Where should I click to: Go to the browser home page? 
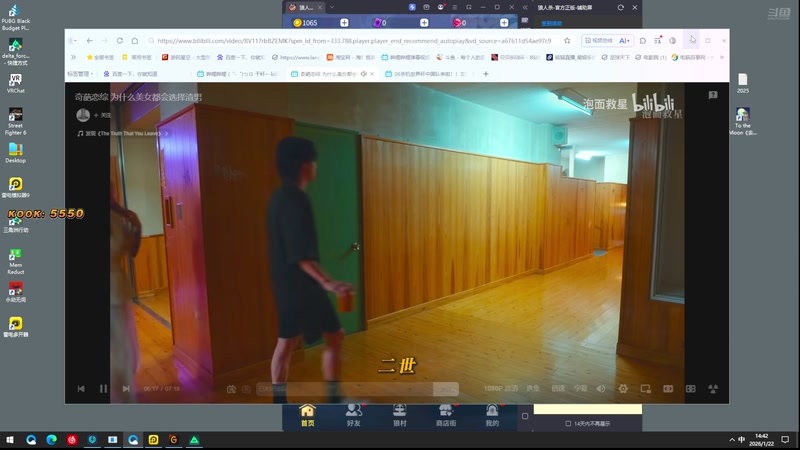point(135,40)
